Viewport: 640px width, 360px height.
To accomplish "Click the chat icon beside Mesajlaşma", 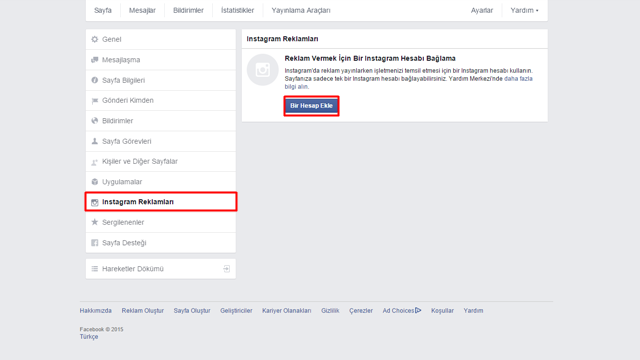I will click(95, 60).
